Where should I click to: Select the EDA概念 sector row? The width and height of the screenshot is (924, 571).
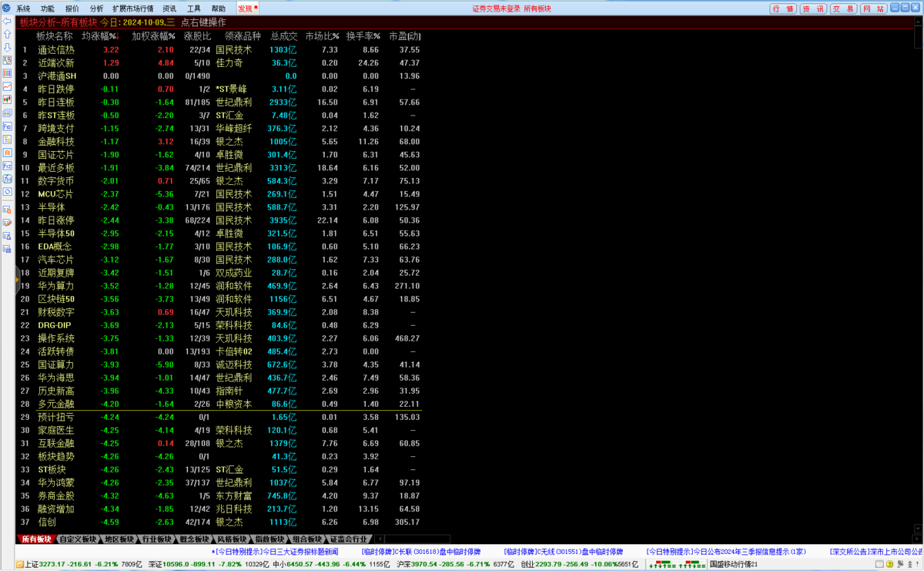click(x=221, y=246)
